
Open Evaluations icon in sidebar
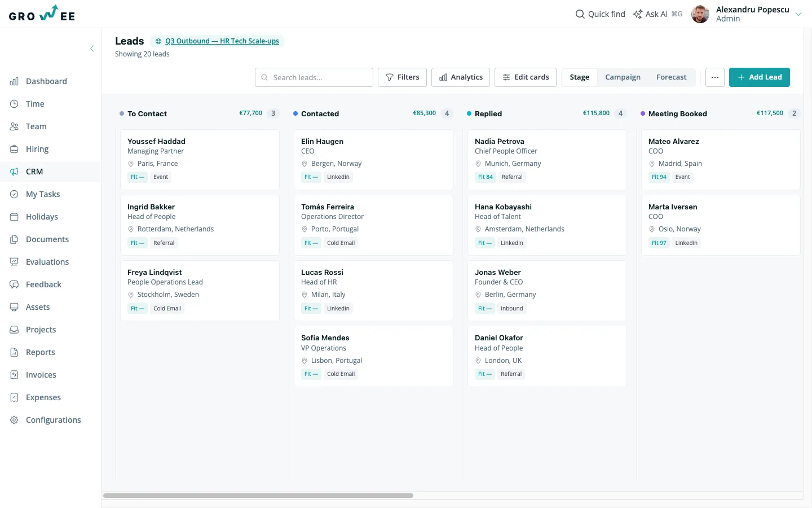click(x=14, y=262)
